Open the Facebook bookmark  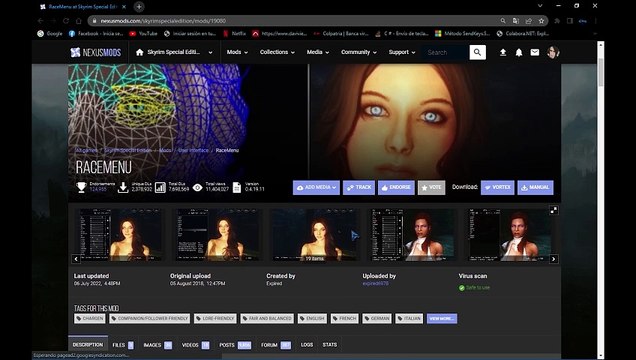96,34
